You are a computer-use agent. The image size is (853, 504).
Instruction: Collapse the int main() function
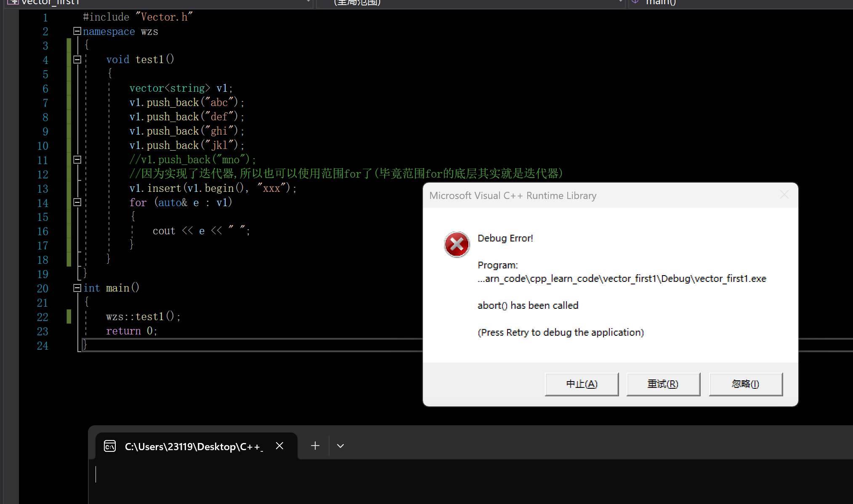[x=77, y=288]
